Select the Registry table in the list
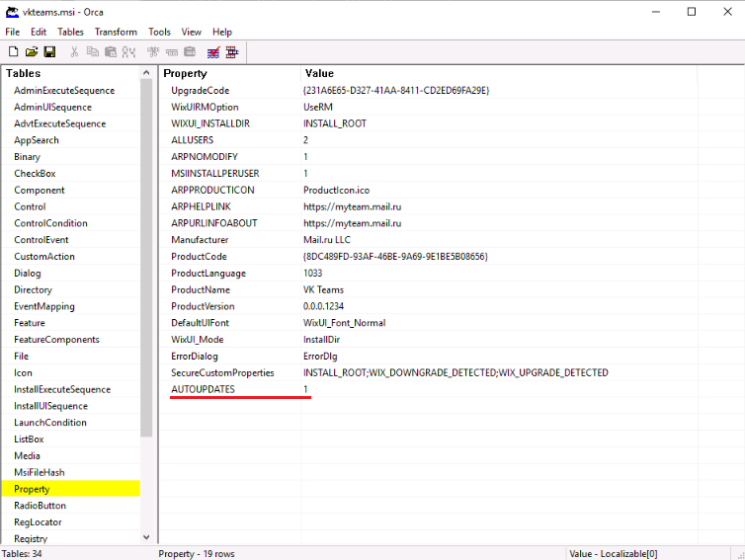Viewport: 745px width, 560px height. [31, 538]
